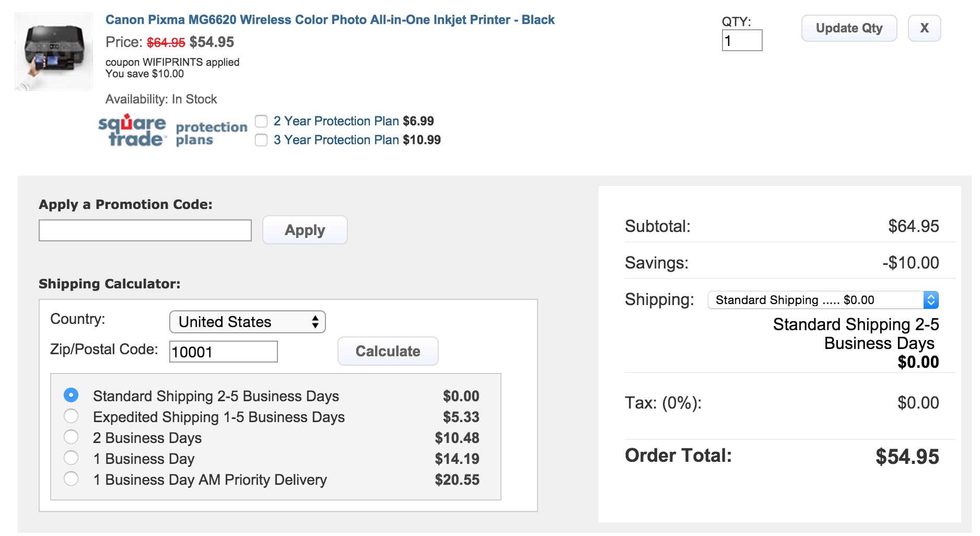Apply the promotion code

(305, 230)
